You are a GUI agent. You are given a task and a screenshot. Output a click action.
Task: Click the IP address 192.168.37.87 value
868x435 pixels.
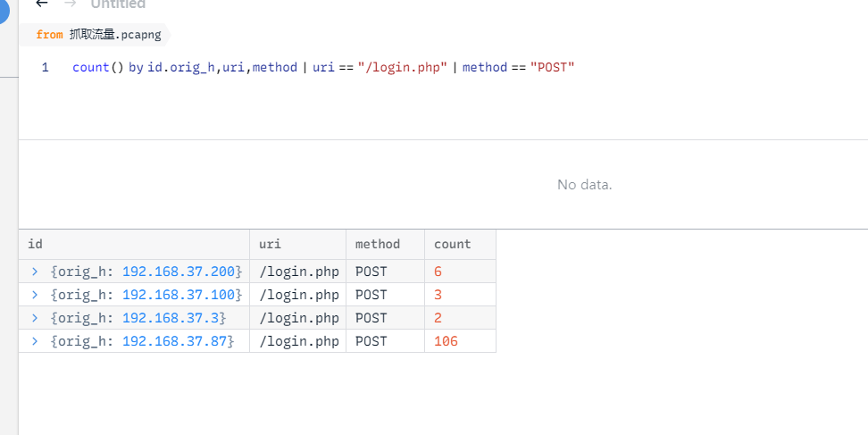[x=177, y=341]
